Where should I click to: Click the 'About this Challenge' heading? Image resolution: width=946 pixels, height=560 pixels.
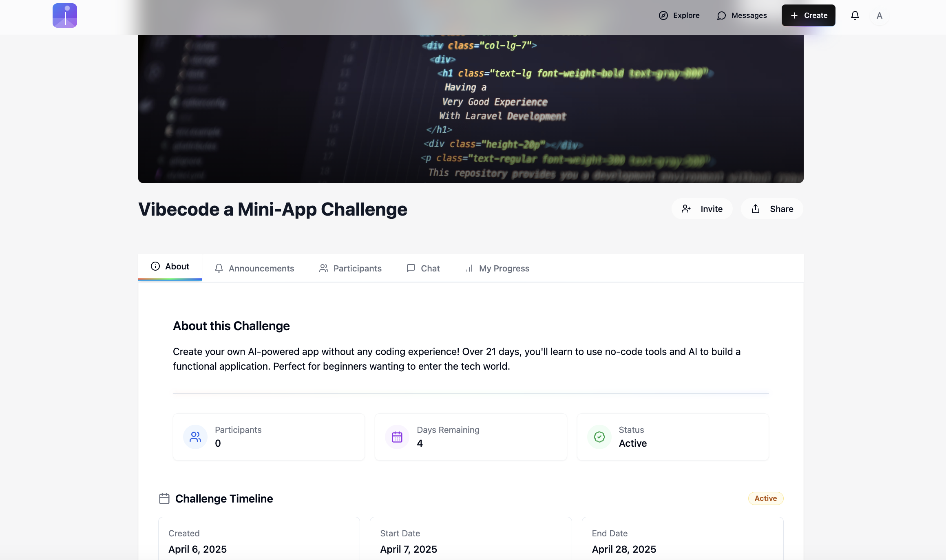[231, 326]
